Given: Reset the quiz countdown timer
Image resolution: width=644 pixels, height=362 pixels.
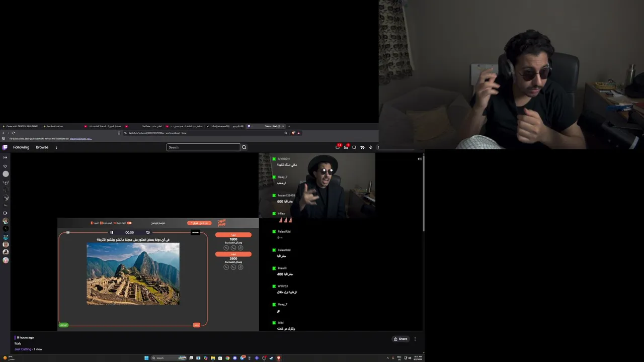Looking at the screenshot, I should [x=148, y=232].
